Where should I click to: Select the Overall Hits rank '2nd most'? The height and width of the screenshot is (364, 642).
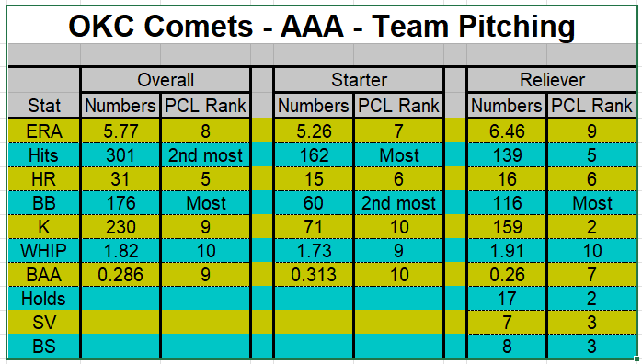tap(205, 155)
